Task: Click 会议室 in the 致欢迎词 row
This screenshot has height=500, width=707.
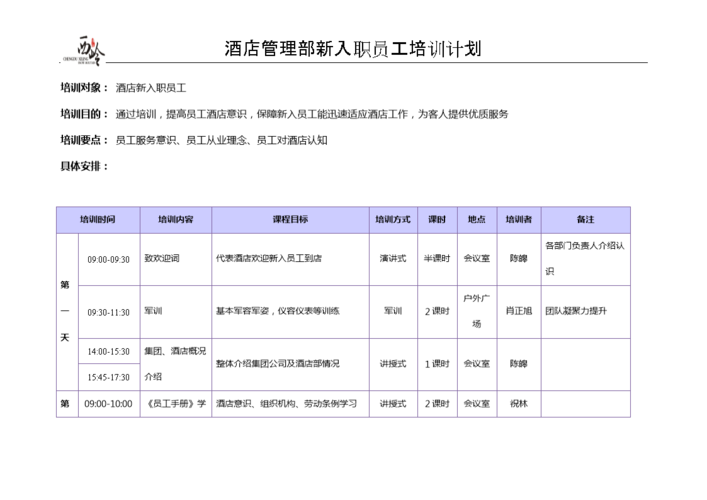Action: coord(477,258)
